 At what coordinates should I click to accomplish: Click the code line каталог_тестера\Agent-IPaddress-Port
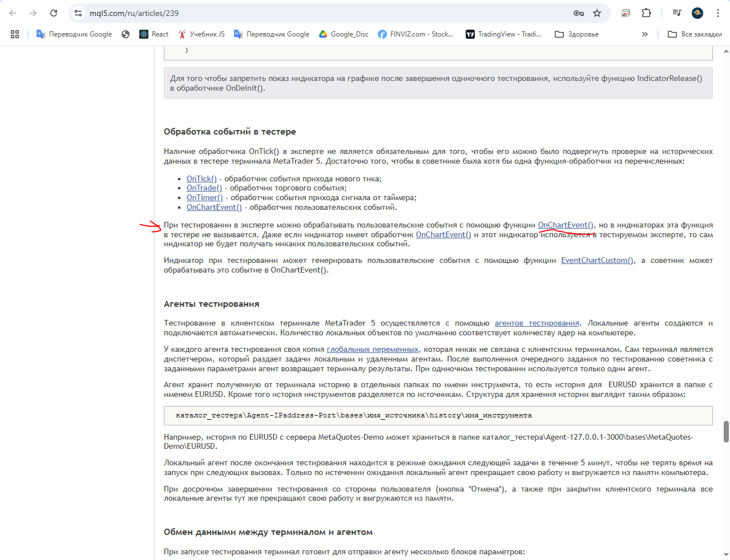coord(354,415)
